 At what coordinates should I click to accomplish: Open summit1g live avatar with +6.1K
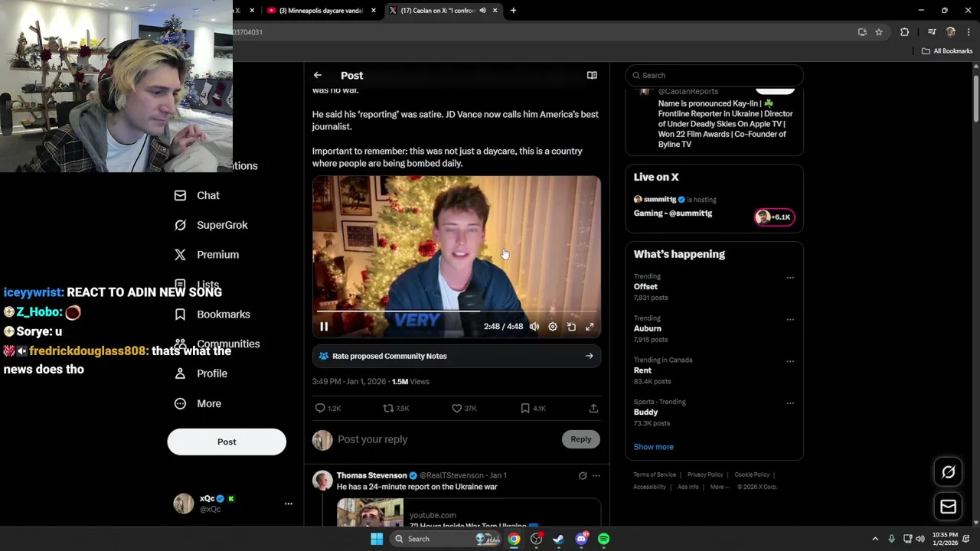tap(775, 217)
